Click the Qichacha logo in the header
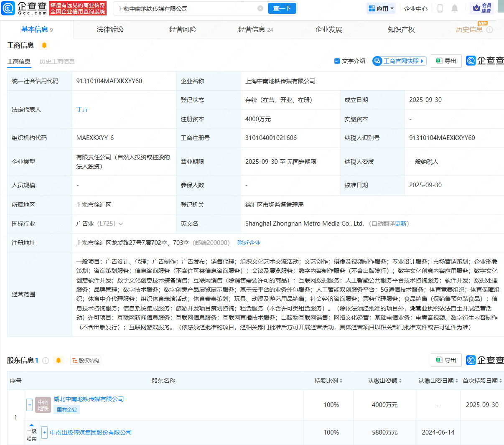 pos(24,8)
